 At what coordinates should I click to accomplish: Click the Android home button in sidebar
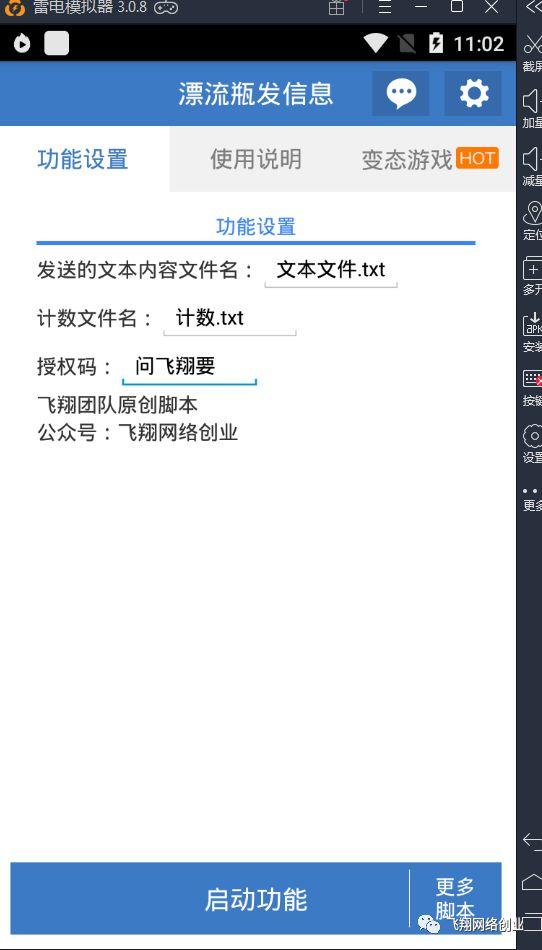[x=532, y=880]
